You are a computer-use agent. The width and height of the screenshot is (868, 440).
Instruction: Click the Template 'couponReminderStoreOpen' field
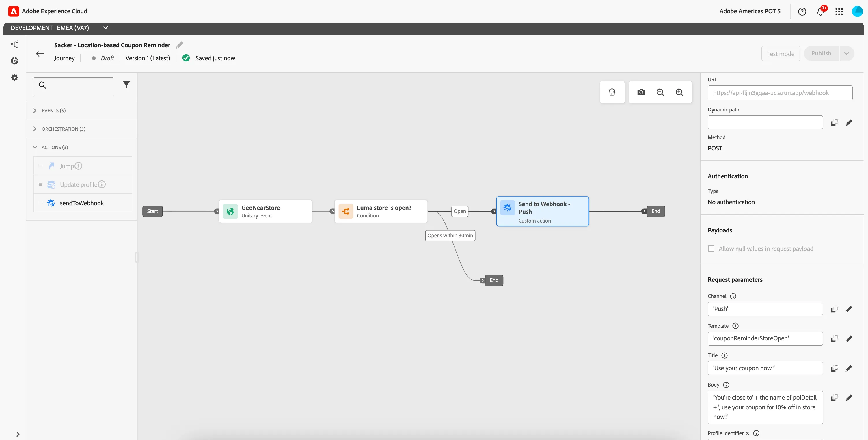(765, 339)
